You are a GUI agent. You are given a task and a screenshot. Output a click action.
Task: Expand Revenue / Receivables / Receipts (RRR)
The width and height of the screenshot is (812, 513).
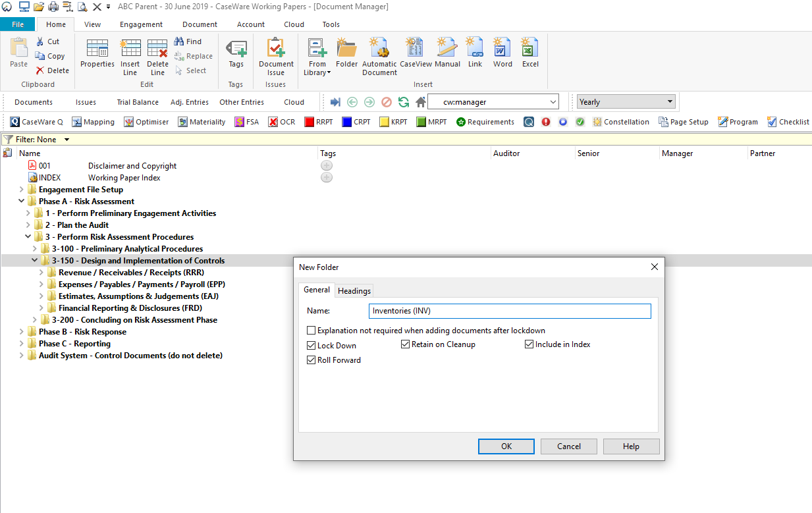tap(41, 273)
